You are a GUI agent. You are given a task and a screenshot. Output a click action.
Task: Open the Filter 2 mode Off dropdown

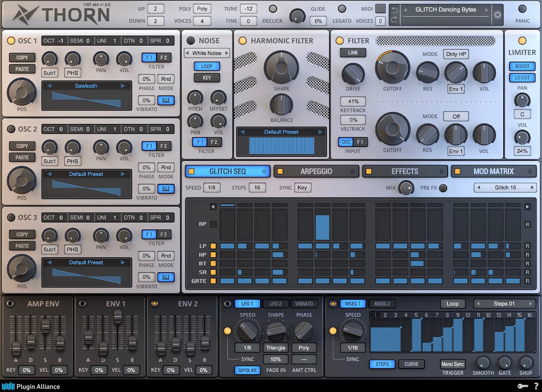pos(456,117)
